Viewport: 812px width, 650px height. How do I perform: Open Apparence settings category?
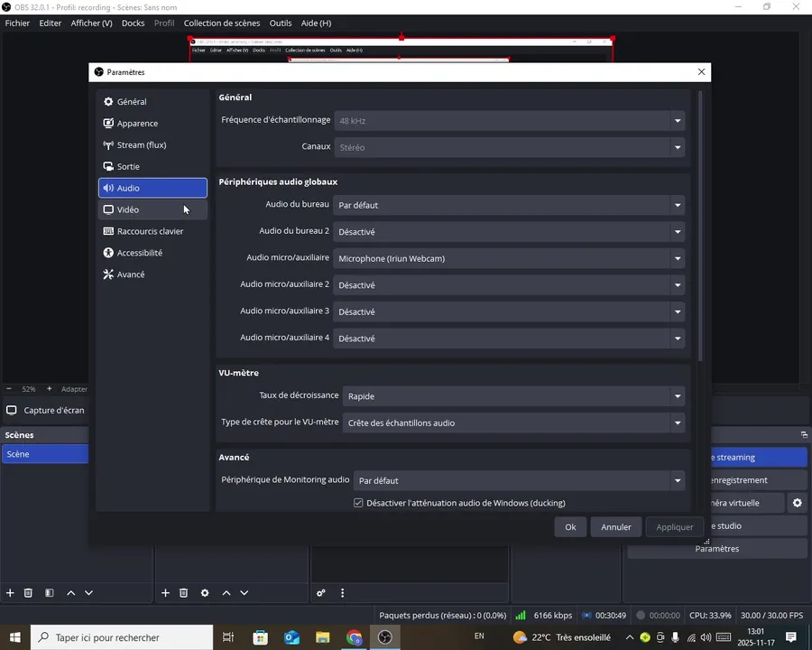152,124
